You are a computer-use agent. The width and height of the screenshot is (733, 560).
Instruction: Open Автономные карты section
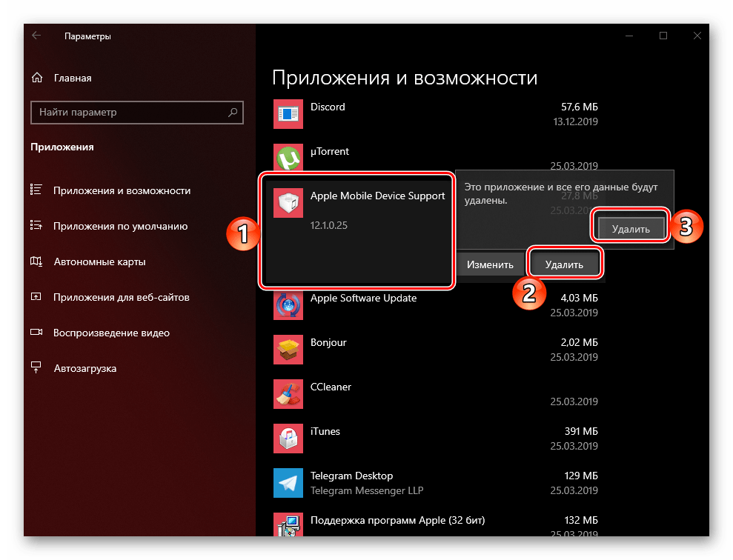click(x=99, y=261)
